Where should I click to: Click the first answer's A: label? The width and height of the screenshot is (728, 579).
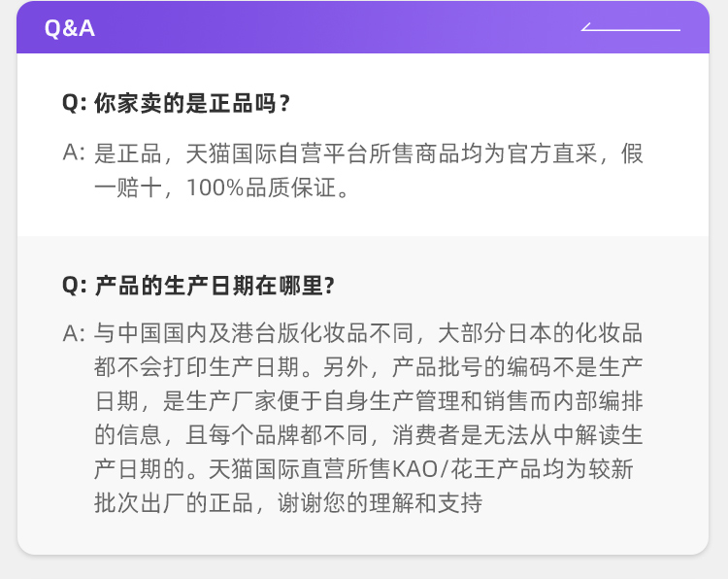75,153
